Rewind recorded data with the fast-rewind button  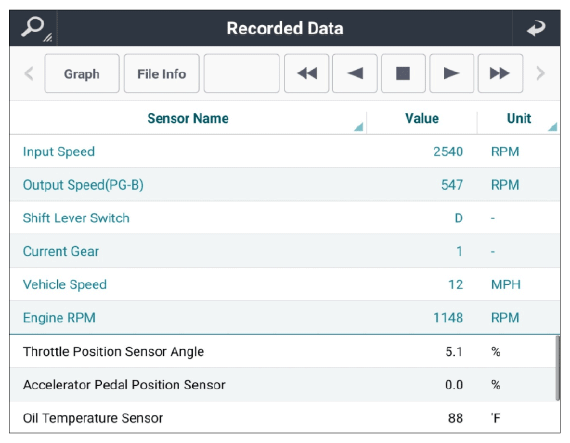click(306, 73)
